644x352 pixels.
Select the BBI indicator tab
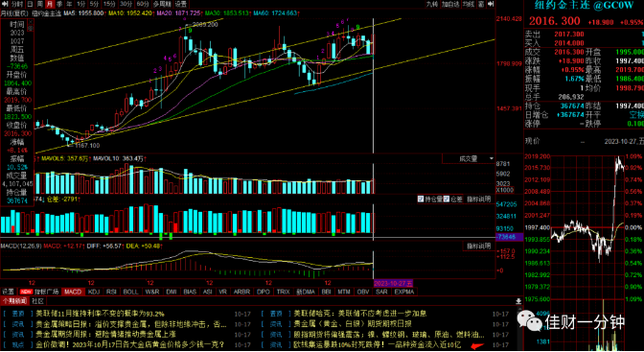click(326, 292)
